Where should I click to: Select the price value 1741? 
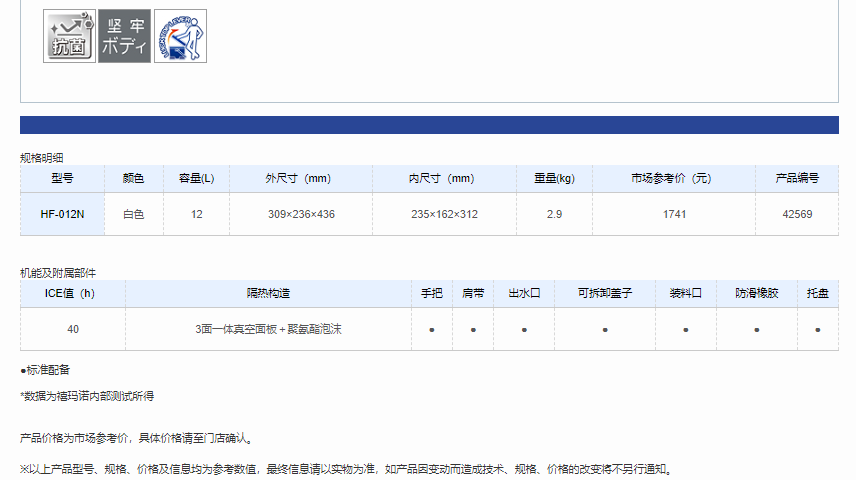tap(674, 214)
